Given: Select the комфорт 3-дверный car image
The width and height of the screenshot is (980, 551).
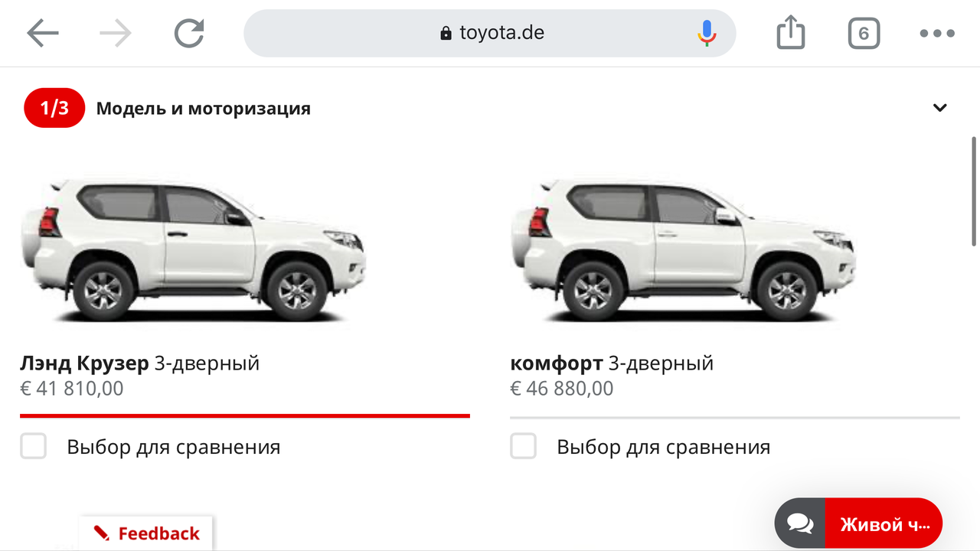Looking at the screenshot, I should point(683,251).
